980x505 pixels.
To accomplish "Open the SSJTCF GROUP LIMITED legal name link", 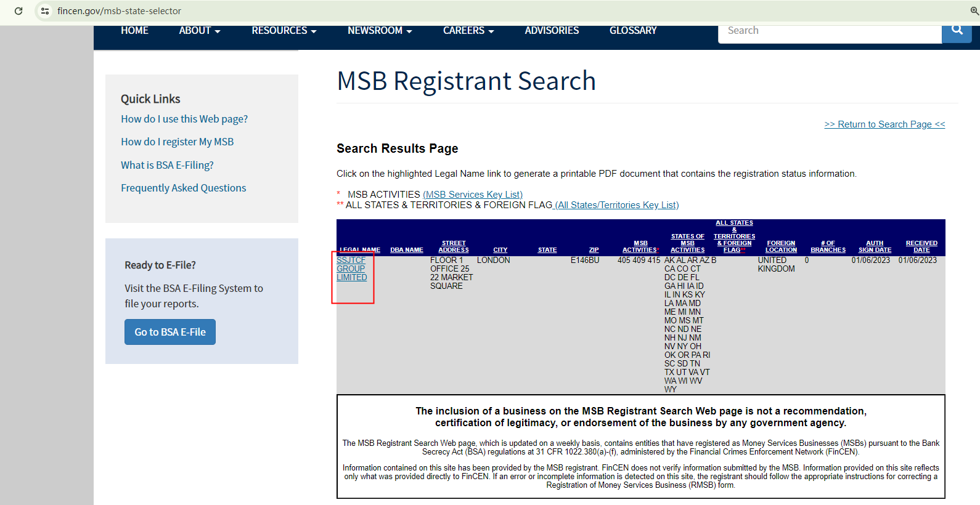I will point(351,269).
